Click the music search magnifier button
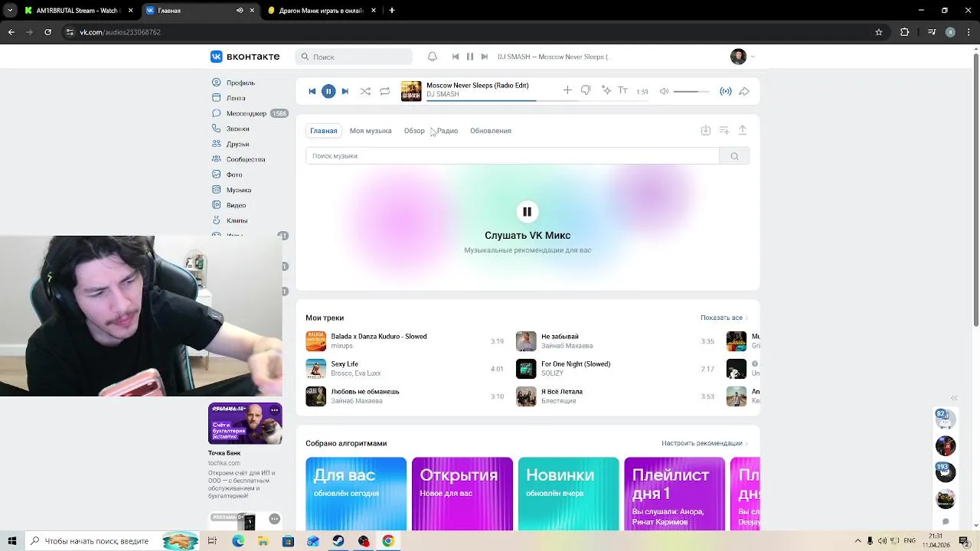The width and height of the screenshot is (980, 551). coord(734,156)
